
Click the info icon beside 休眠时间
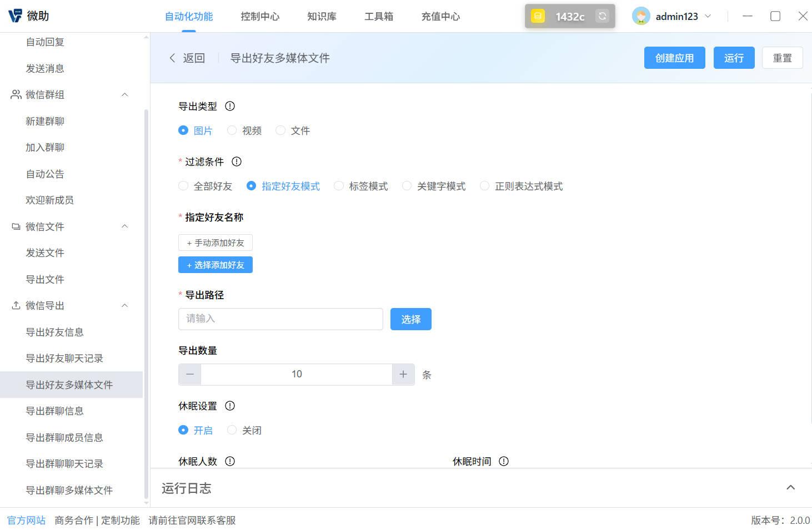[x=503, y=461]
